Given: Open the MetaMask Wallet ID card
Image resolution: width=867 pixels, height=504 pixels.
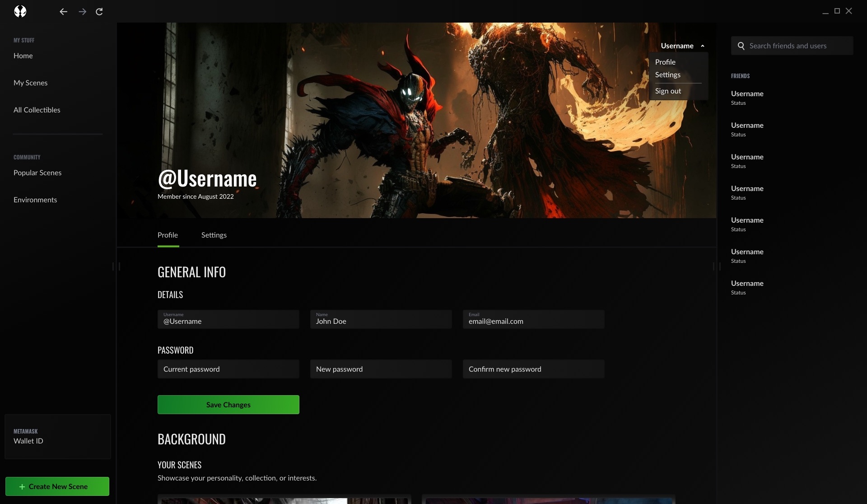Looking at the screenshot, I should tap(57, 437).
